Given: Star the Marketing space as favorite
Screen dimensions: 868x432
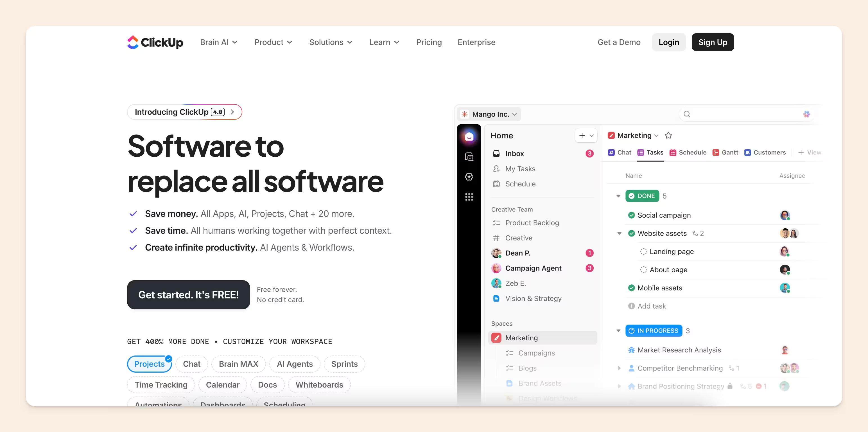Looking at the screenshot, I should pyautogui.click(x=668, y=136).
